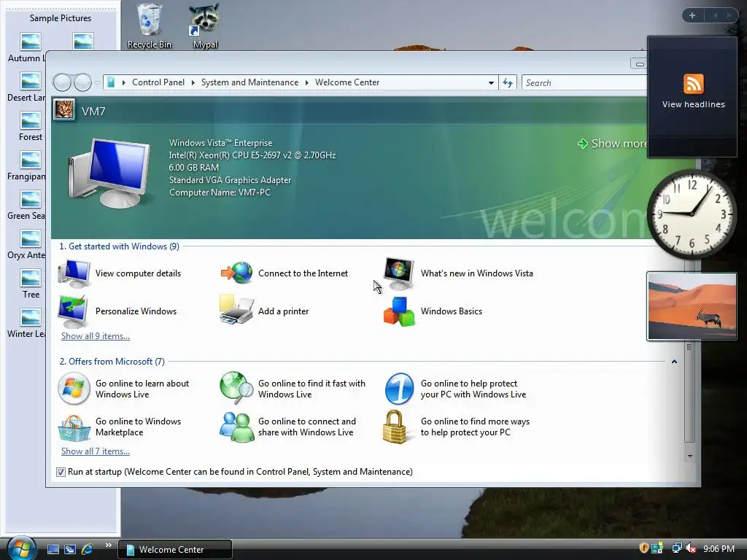Open Personalize Windows monitor icon
The width and height of the screenshot is (747, 560).
[x=72, y=311]
